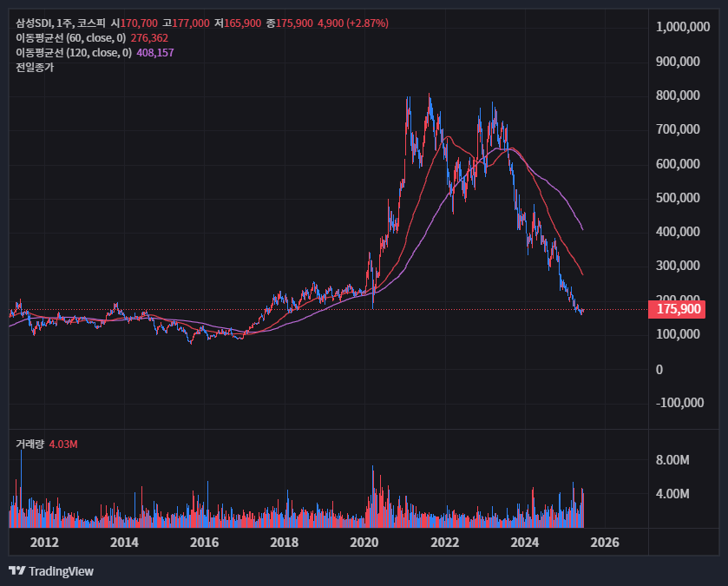Click the 2012 time axis label
The width and height of the screenshot is (728, 586).
tap(44, 543)
